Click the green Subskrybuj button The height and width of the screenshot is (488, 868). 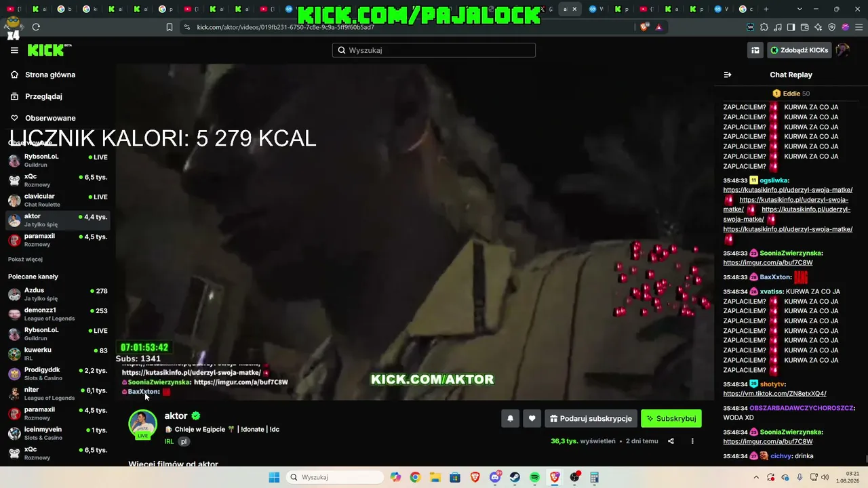coord(671,419)
